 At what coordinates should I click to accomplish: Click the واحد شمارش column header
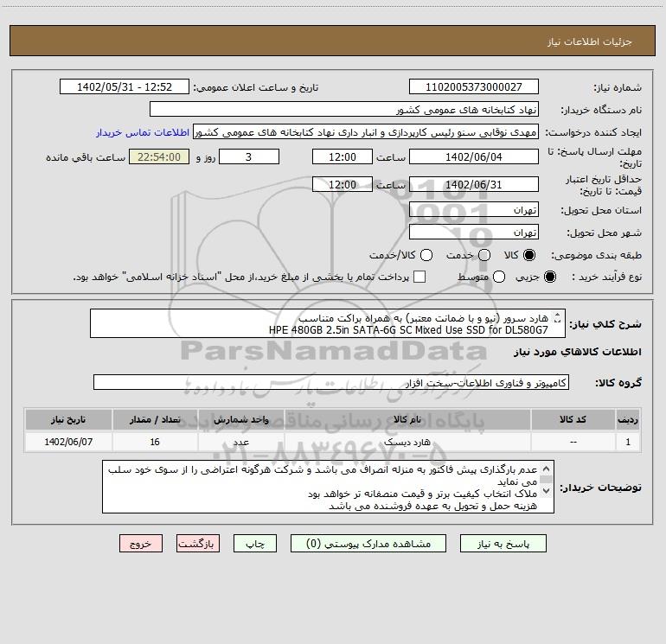(x=240, y=420)
